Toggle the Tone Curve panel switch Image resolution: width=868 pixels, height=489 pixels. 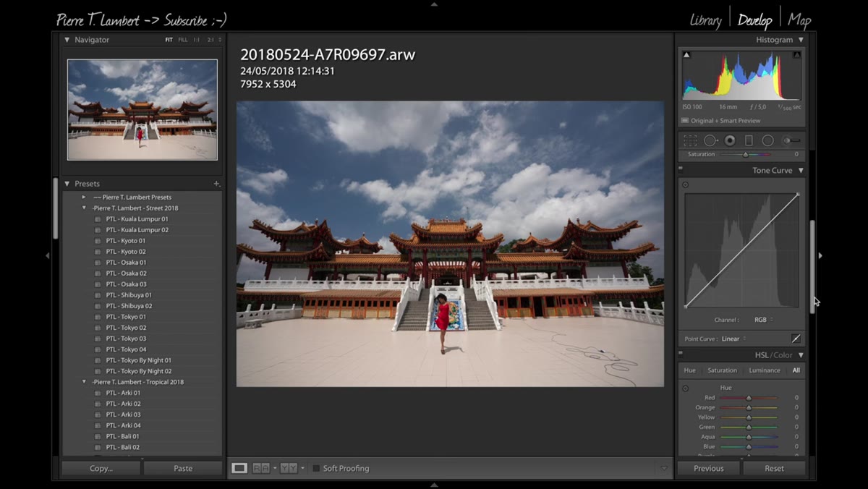point(681,169)
